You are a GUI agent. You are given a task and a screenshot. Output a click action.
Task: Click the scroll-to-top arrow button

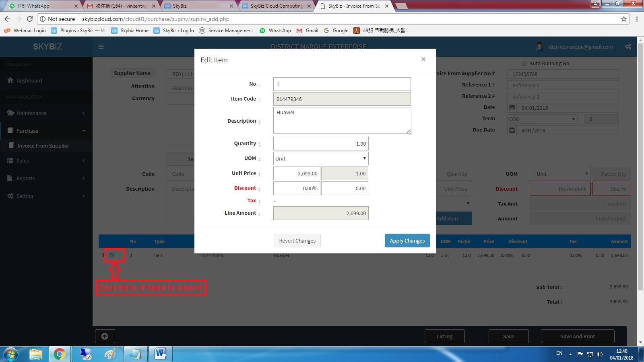[x=105, y=336]
